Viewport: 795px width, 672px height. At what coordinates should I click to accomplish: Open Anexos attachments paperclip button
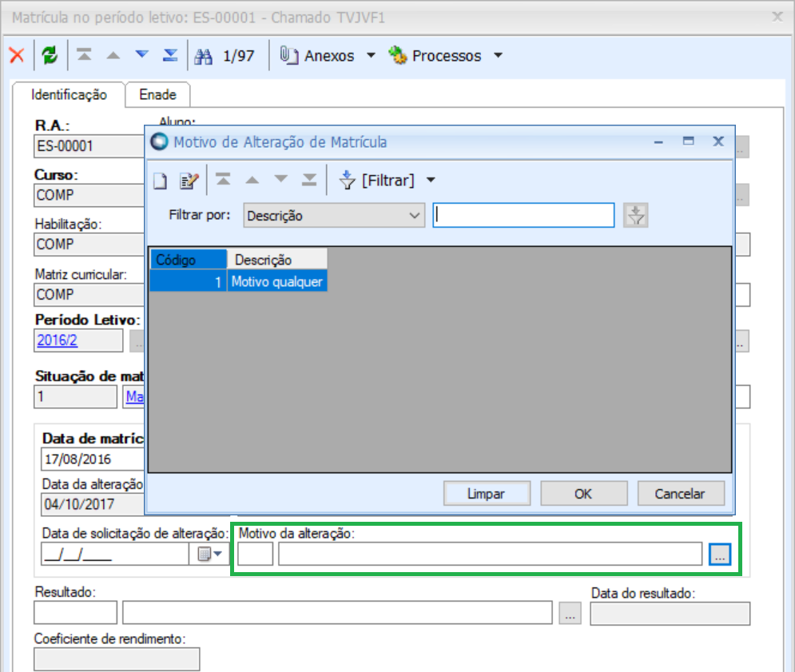pyautogui.click(x=317, y=55)
